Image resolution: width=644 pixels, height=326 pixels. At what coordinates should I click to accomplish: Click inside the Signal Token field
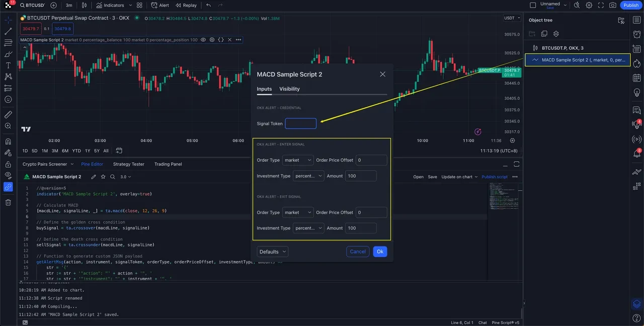pos(300,123)
